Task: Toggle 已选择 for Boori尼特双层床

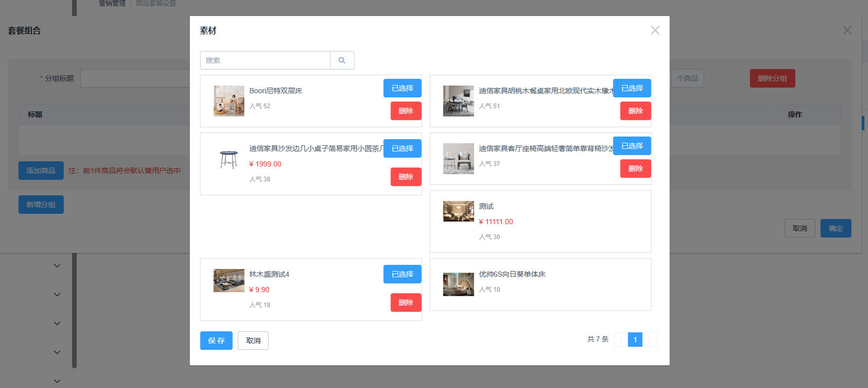Action: click(x=402, y=88)
